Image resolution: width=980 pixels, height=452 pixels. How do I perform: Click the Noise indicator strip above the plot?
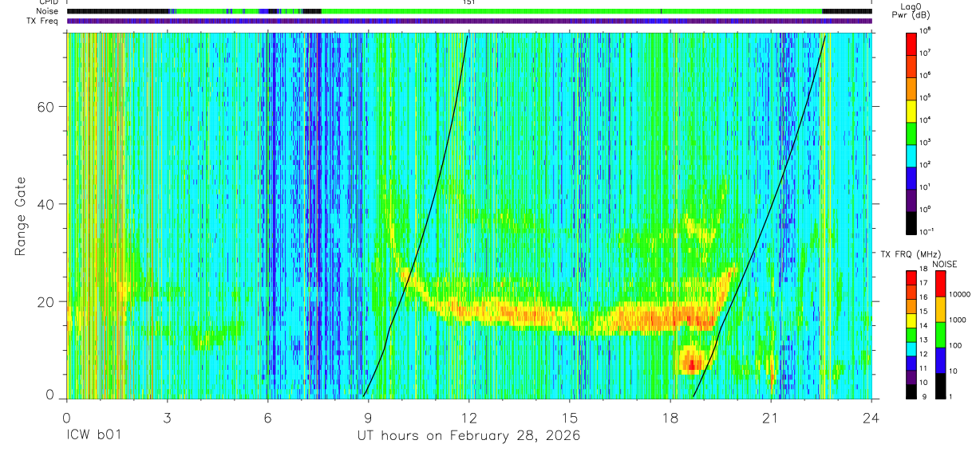(x=469, y=11)
